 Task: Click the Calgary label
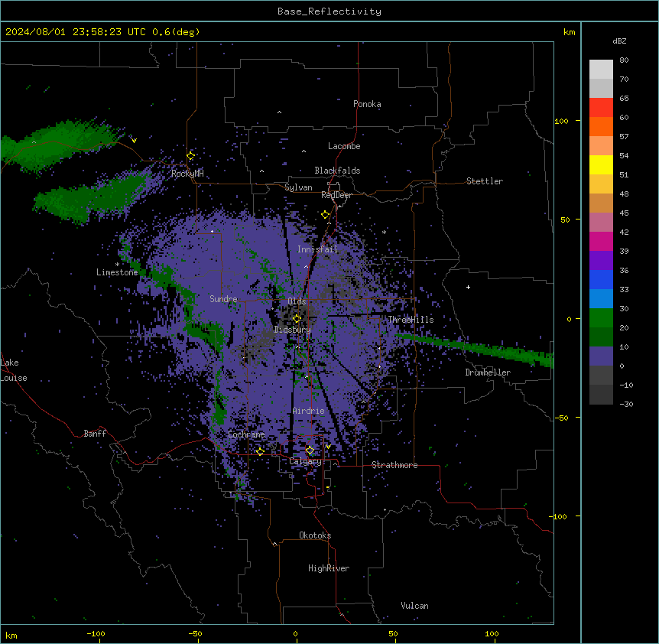tap(305, 461)
